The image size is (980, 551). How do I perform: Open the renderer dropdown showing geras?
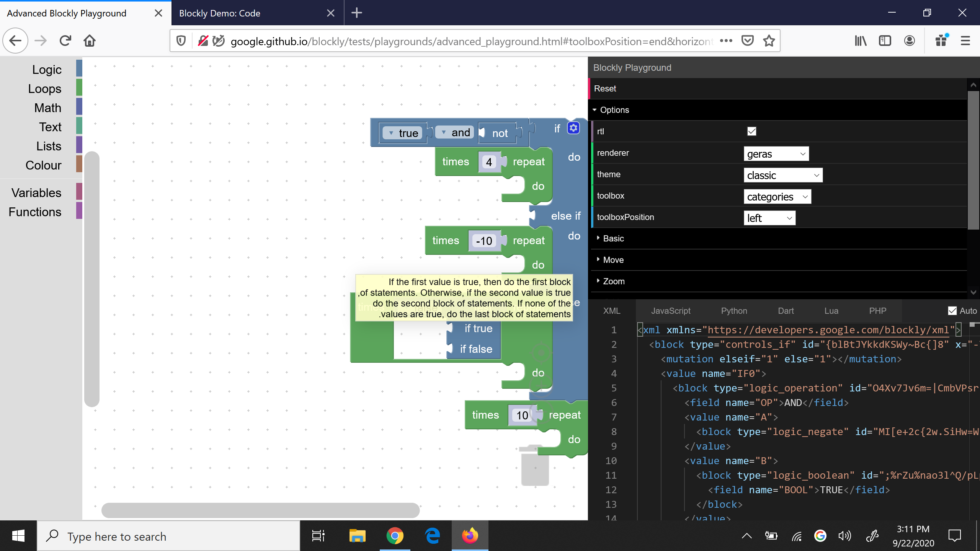click(776, 153)
